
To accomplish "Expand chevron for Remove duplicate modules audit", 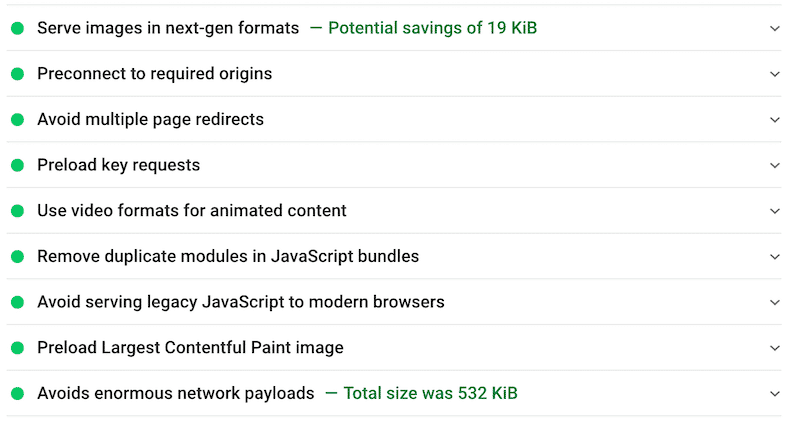I will pyautogui.click(x=775, y=257).
